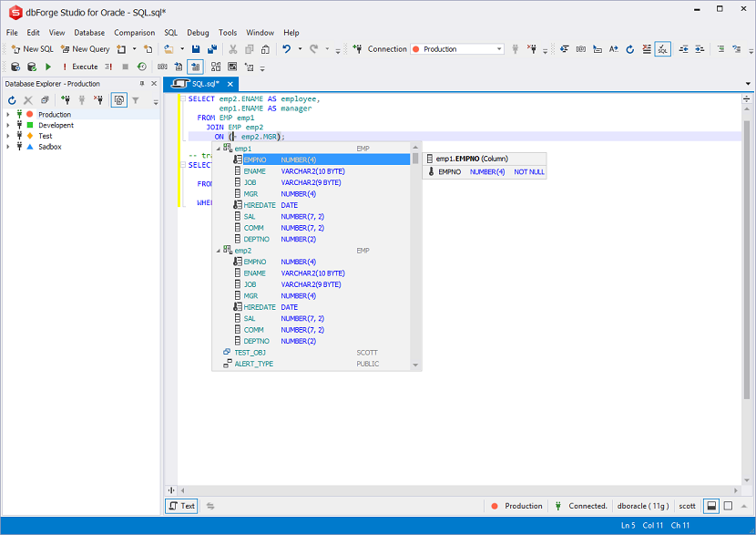Refresh the Database Explorer tree

12,100
